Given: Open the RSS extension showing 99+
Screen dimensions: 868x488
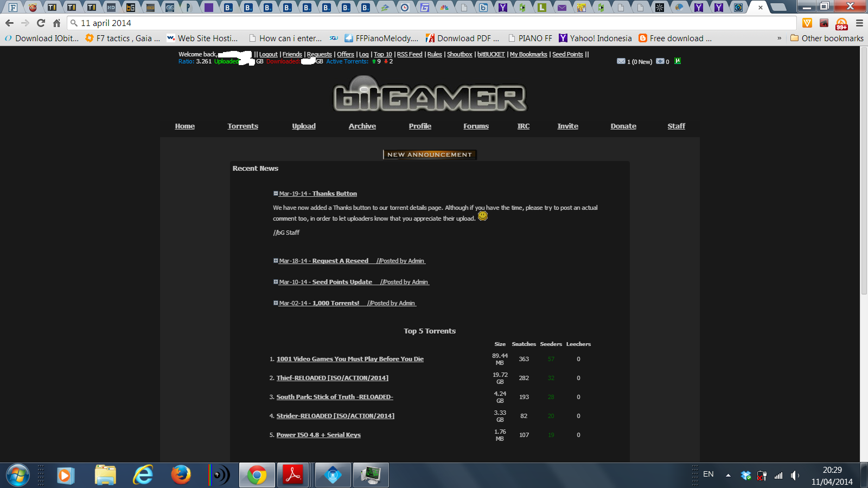Looking at the screenshot, I should coord(841,23).
